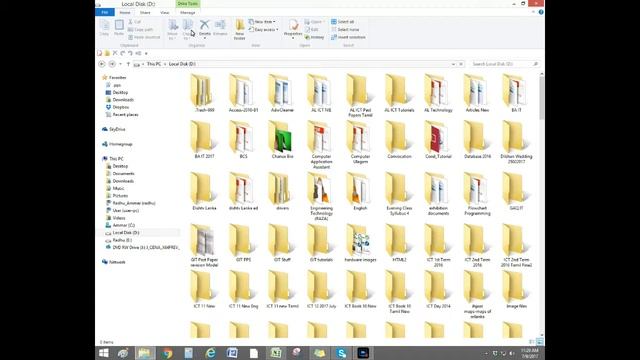Click This PC in the address bar
640x360 pixels.
154,64
